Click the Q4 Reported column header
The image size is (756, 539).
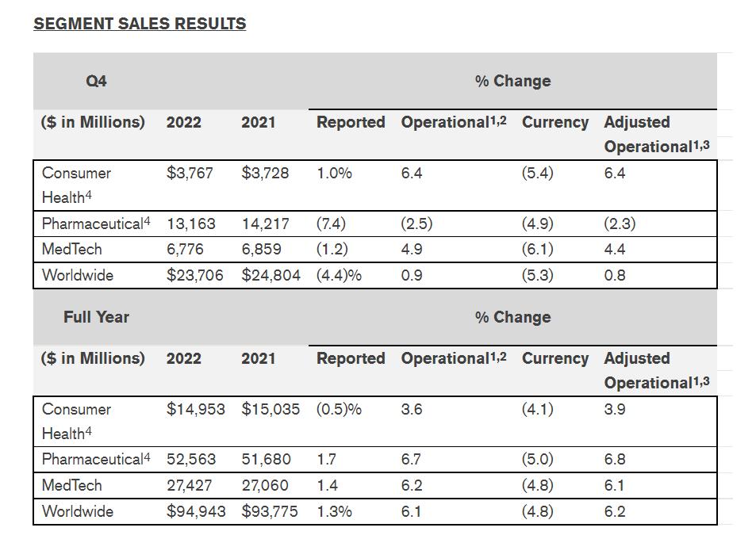[x=351, y=122]
